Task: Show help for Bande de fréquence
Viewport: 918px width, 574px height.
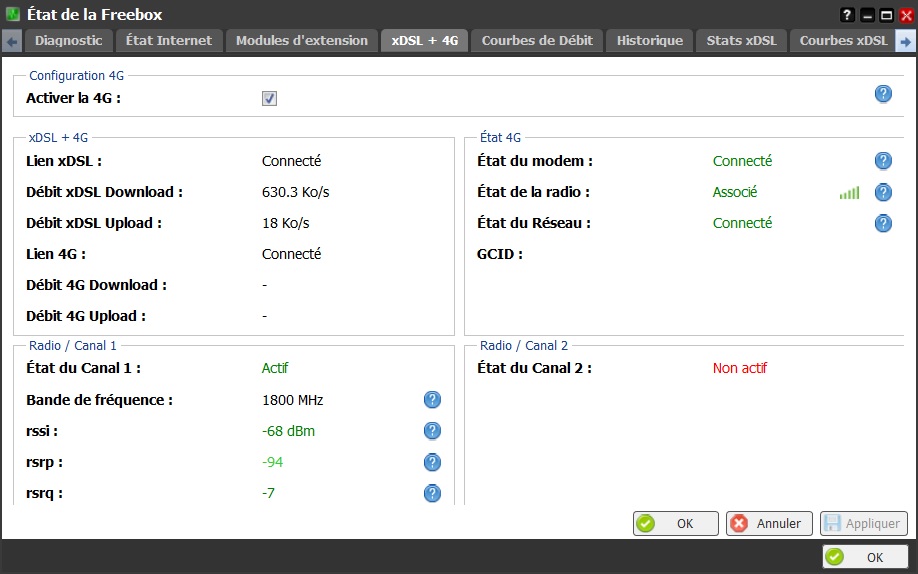Action: coord(432,399)
